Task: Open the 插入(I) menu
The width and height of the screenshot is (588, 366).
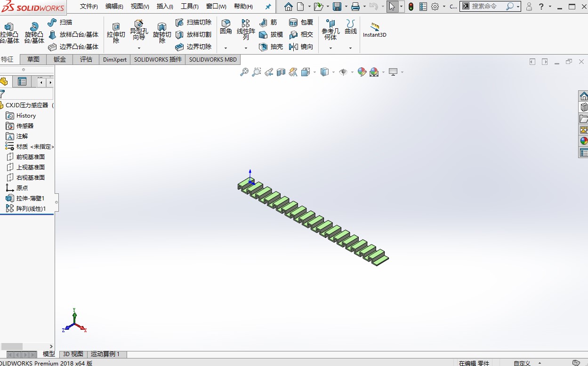Action: tap(165, 7)
